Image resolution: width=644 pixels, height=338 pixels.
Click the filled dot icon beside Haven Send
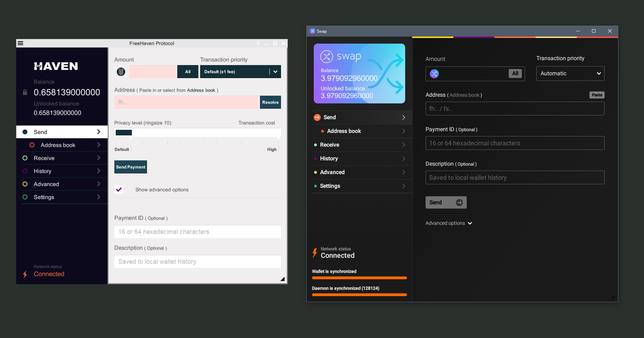click(x=25, y=132)
